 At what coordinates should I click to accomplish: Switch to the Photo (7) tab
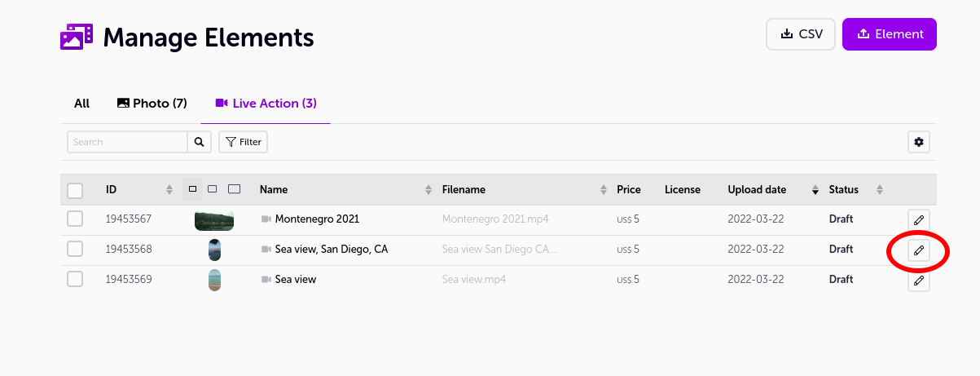[152, 104]
